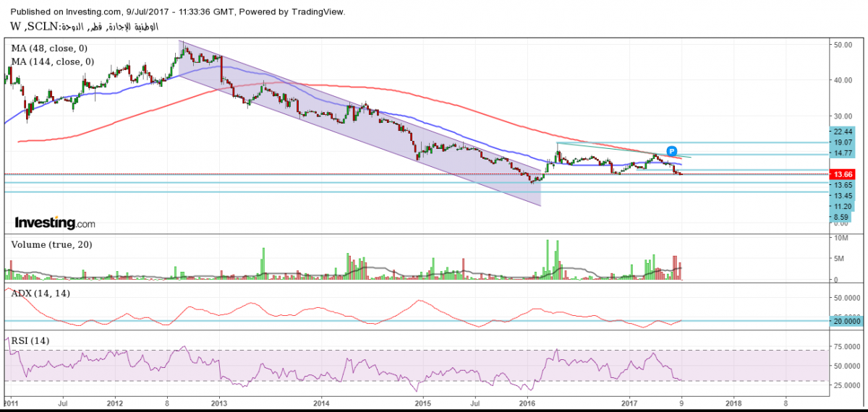Click the 20.0000 ADX level label
The width and height of the screenshot is (868, 412).
846,321
